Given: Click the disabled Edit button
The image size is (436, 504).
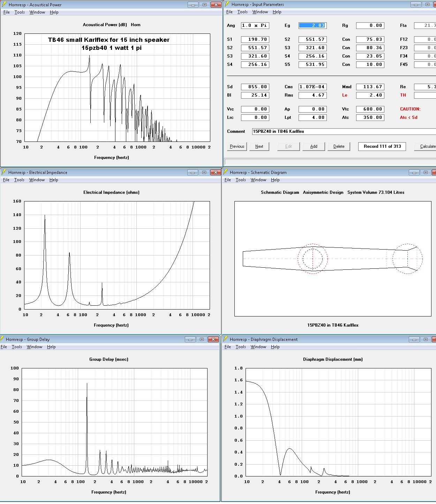Looking at the screenshot, I should tap(288, 146).
